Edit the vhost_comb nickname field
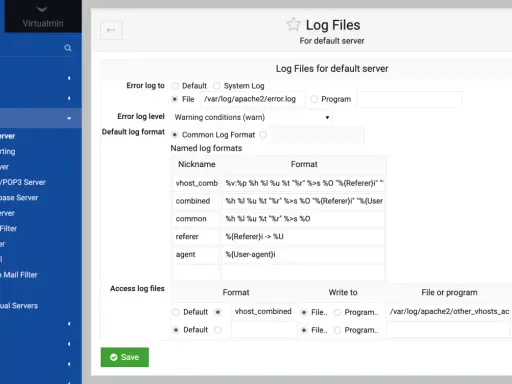512x384 pixels. tap(196, 183)
